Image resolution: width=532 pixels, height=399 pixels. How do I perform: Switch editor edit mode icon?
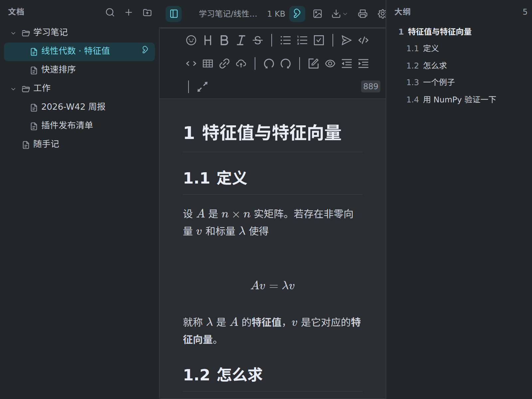(x=314, y=64)
